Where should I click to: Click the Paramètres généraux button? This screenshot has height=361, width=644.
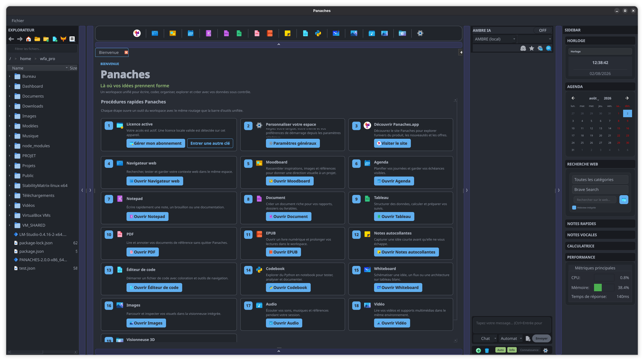293,143
